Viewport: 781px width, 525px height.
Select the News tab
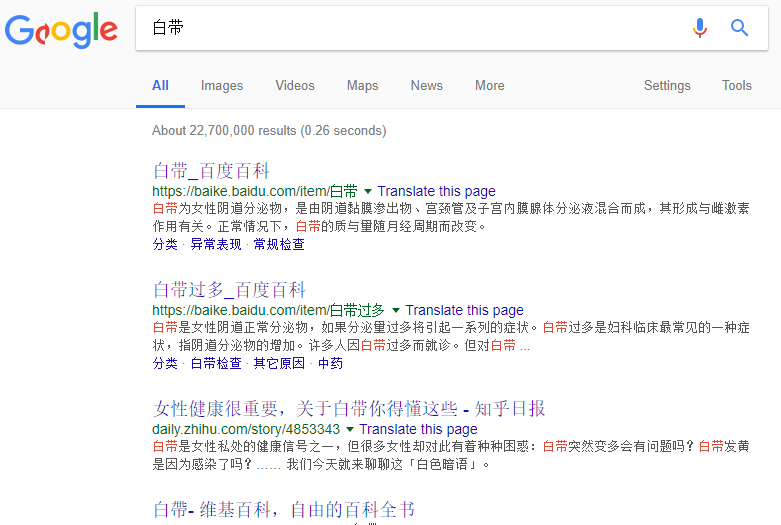(x=426, y=86)
